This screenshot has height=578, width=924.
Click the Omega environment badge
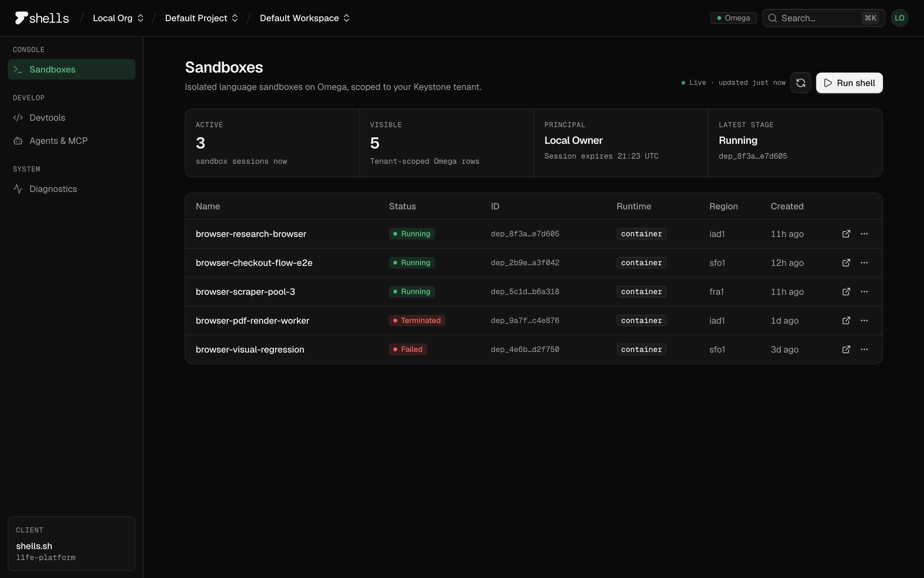[x=733, y=18]
